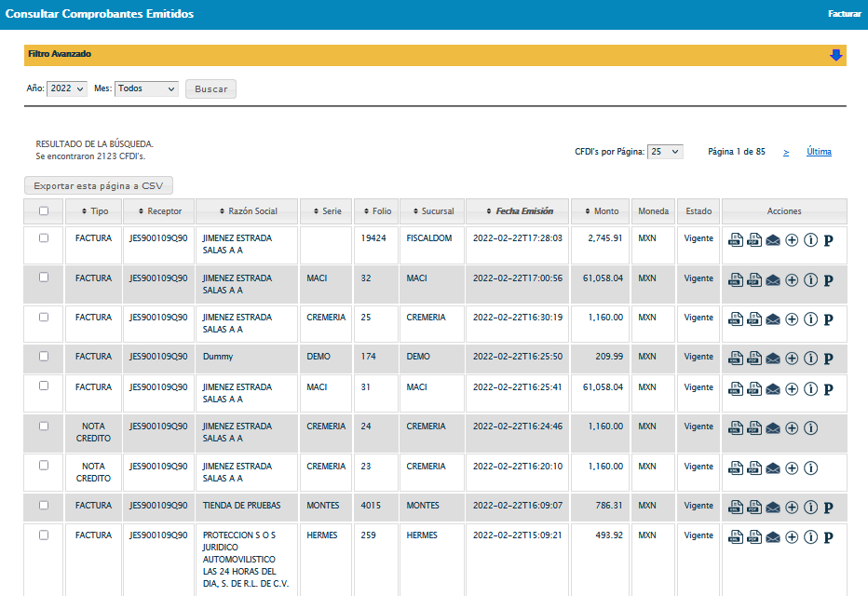Download PDF of folio 259 HERMES invoice
868x596 pixels.
[x=754, y=537]
